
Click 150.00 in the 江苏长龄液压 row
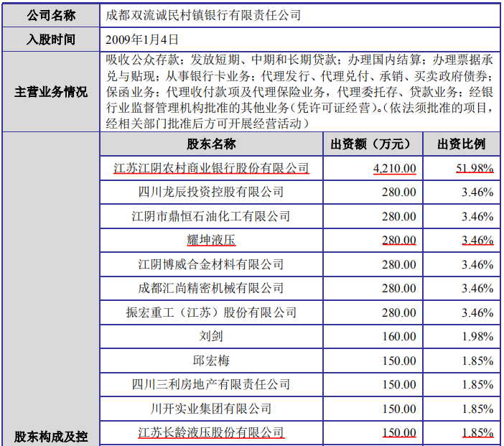(x=399, y=433)
